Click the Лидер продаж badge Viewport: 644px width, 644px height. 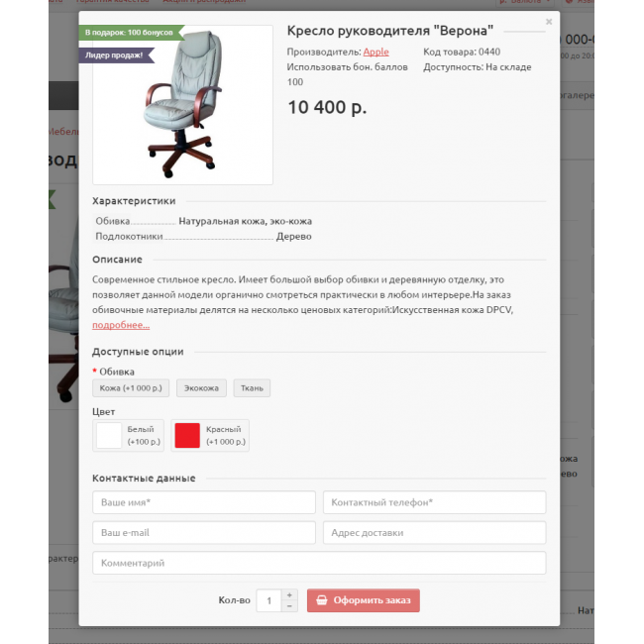coord(117,55)
